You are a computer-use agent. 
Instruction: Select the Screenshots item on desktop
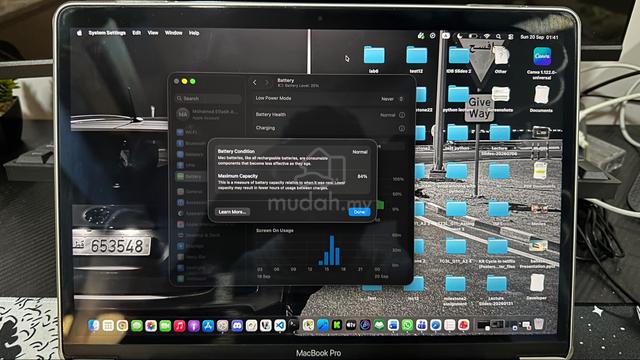pos(500,98)
